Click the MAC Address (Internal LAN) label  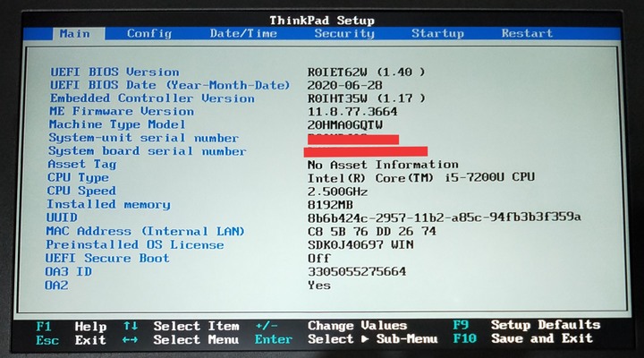(145, 231)
